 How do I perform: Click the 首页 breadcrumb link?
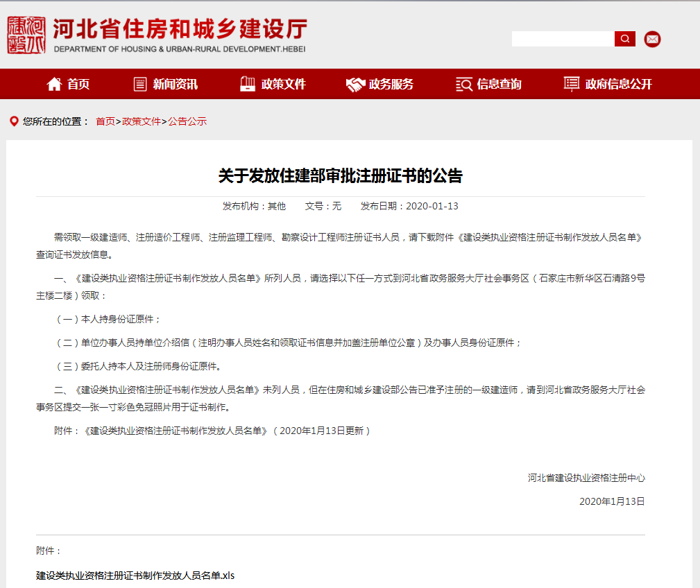point(105,121)
